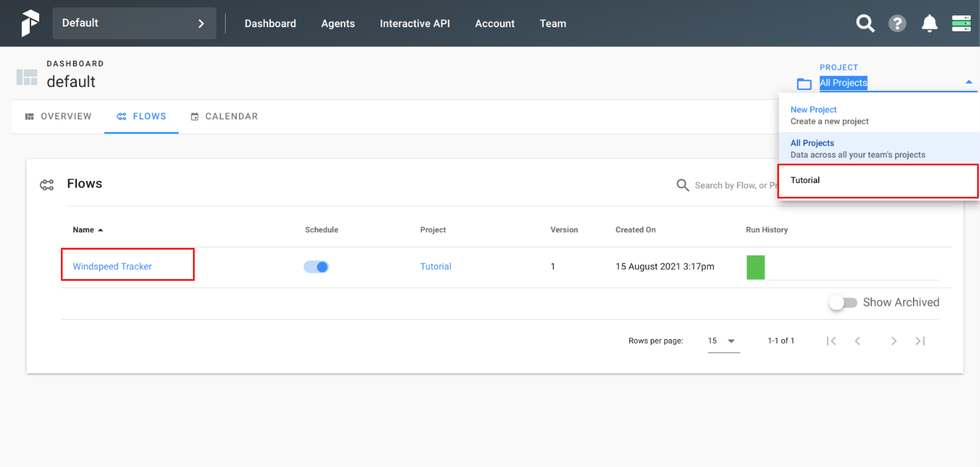Open the Windspeed Tracker flow link
The height and width of the screenshot is (467, 980).
pyautogui.click(x=112, y=267)
